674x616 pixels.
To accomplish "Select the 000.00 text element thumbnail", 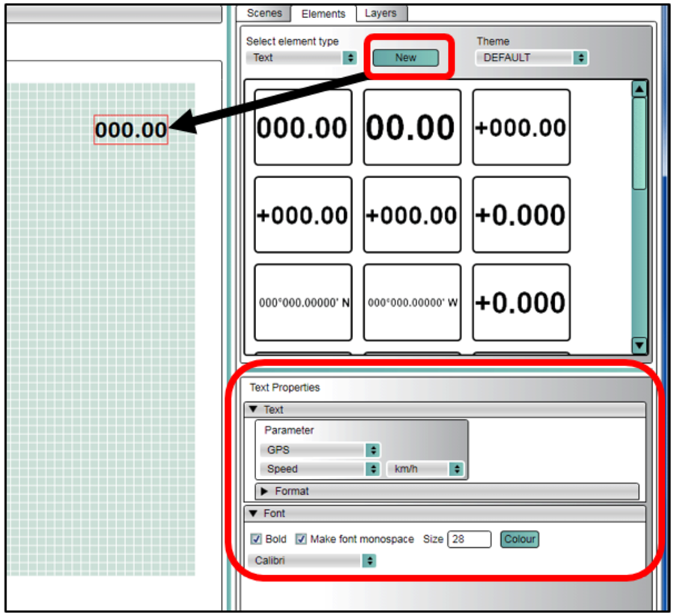I will coord(303,127).
